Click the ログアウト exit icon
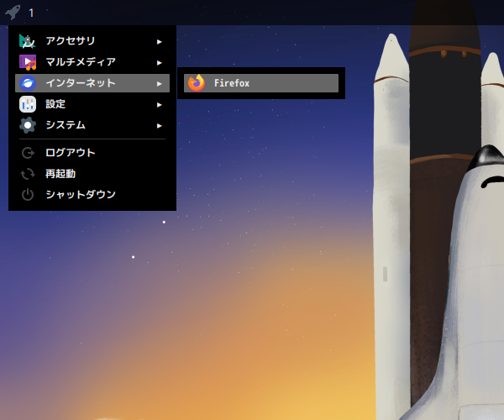 click(28, 153)
